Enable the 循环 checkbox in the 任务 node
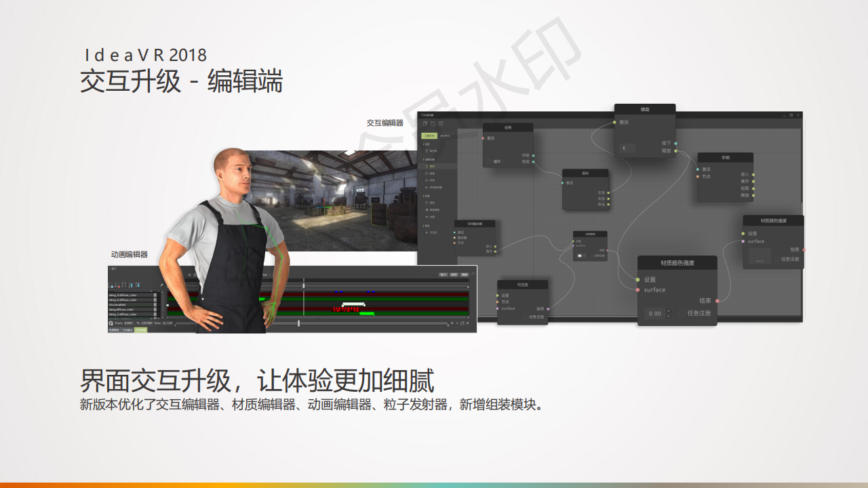This screenshot has height=488, width=868. pyautogui.click(x=489, y=161)
